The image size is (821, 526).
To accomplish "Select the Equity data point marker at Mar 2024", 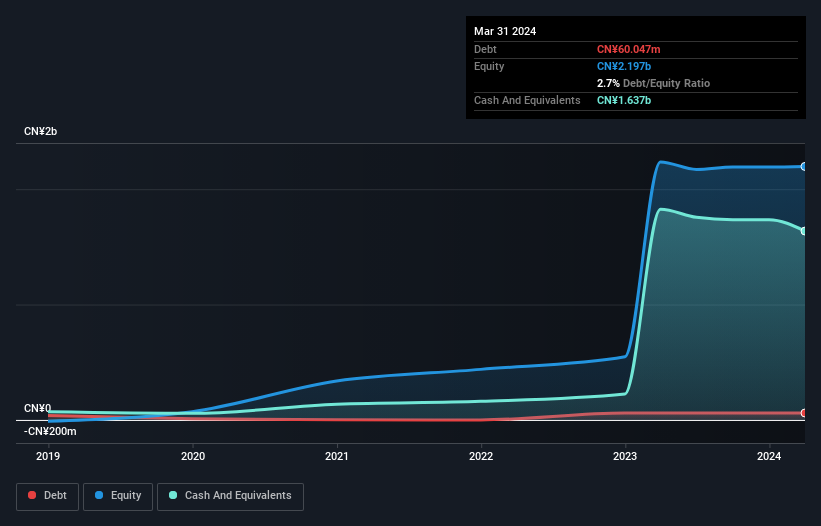I will click(803, 166).
